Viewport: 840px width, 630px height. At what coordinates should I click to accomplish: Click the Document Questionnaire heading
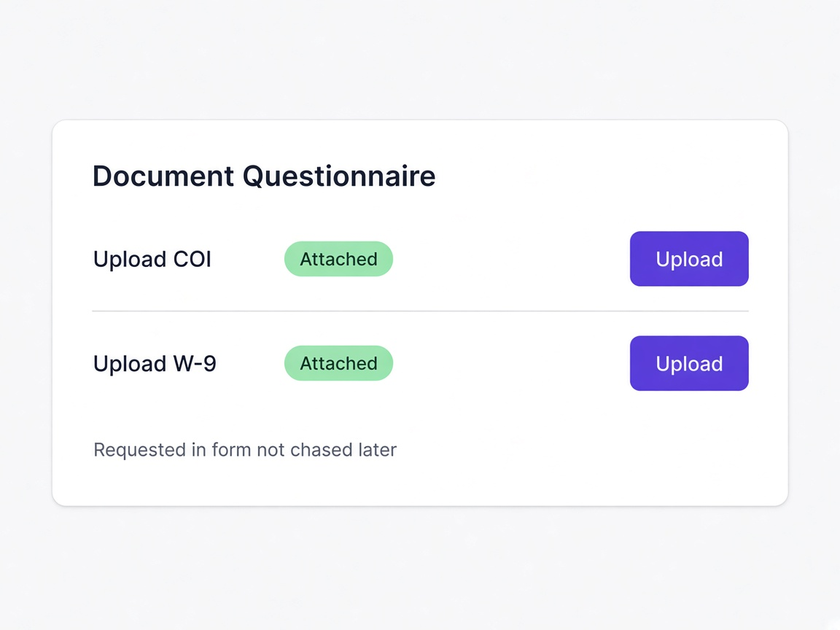tap(264, 176)
